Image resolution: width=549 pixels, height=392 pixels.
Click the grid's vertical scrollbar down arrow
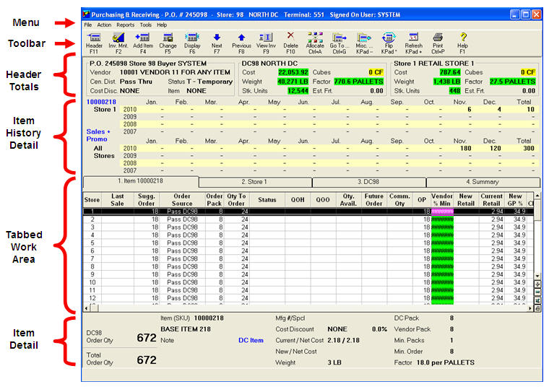[x=536, y=276]
